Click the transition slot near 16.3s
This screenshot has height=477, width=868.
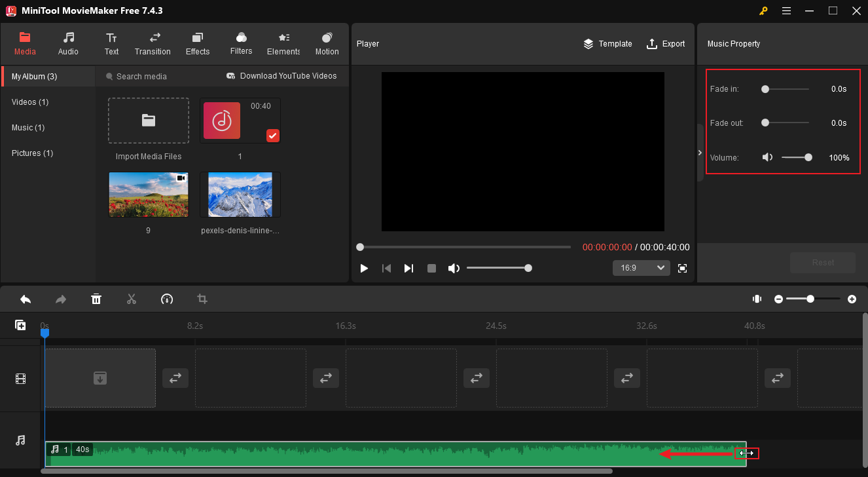[326, 378]
